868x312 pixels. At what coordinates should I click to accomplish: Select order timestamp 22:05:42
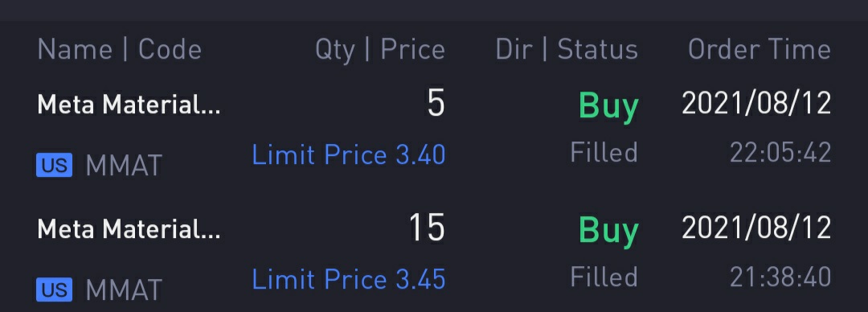pyautogui.click(x=780, y=153)
